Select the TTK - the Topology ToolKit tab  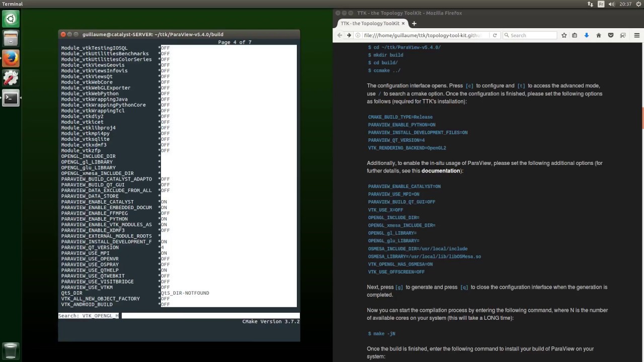[x=373, y=23]
